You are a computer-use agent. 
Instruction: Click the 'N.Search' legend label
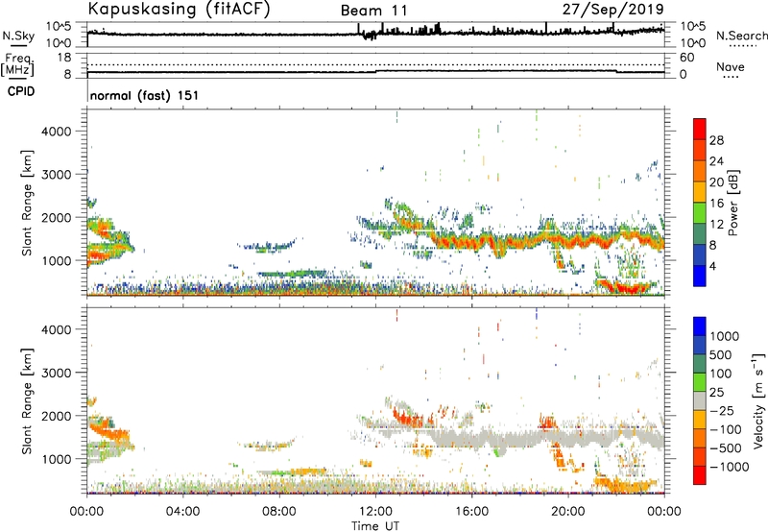point(742,36)
